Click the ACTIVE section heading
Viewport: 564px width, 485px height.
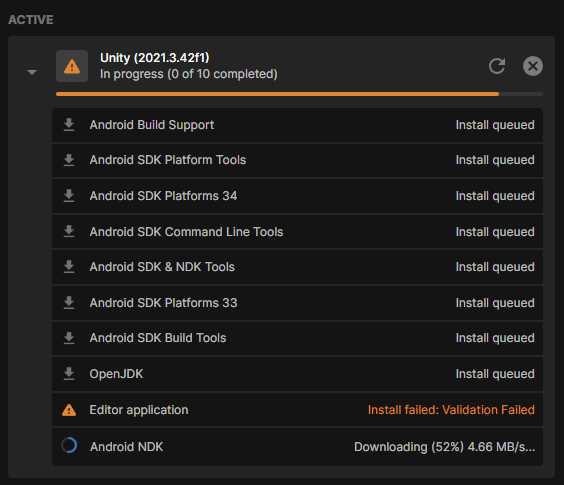[31, 20]
